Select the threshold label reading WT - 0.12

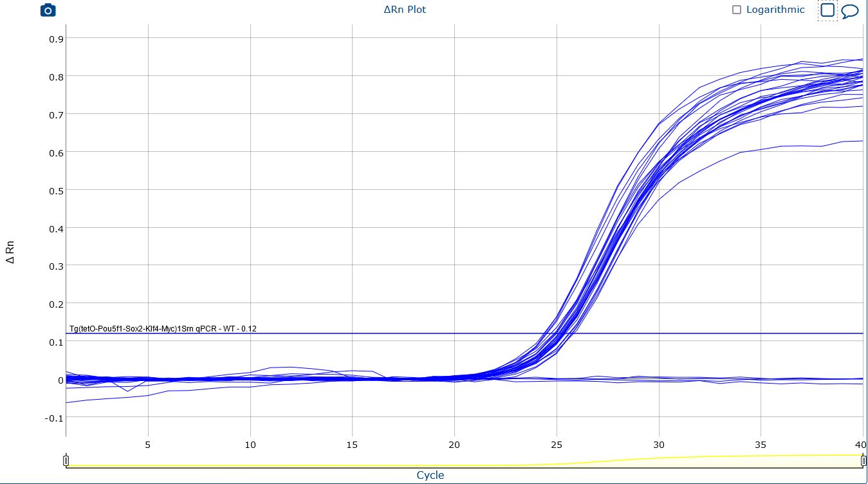(163, 329)
